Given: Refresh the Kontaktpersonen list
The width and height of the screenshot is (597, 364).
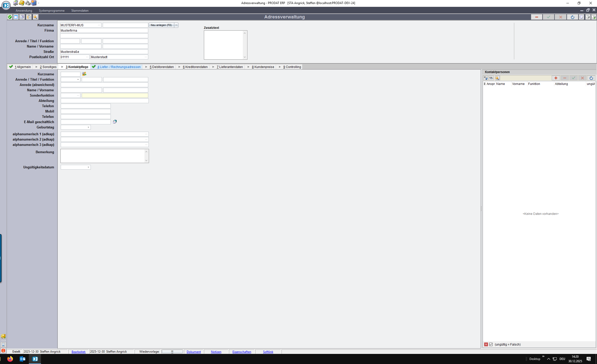Looking at the screenshot, I should [x=591, y=78].
